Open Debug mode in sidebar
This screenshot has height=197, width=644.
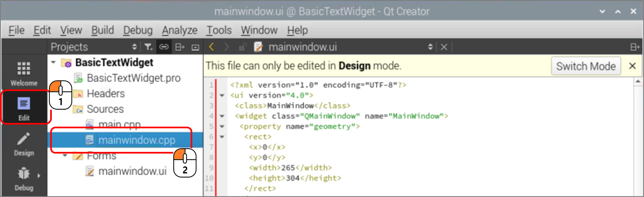(x=24, y=179)
